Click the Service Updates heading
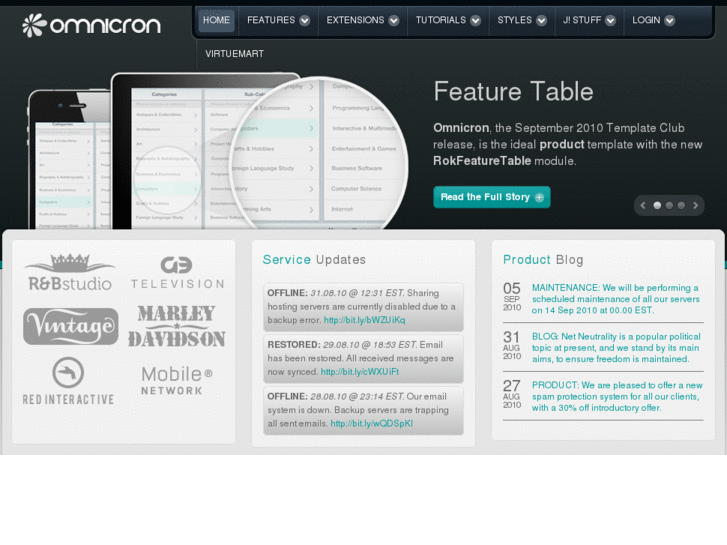This screenshot has height=545, width=727. [x=314, y=260]
